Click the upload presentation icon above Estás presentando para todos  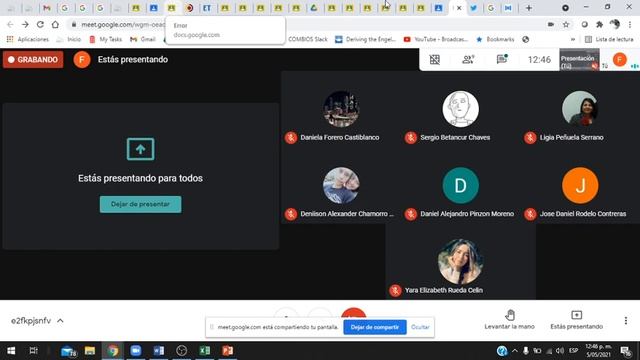coord(140,149)
